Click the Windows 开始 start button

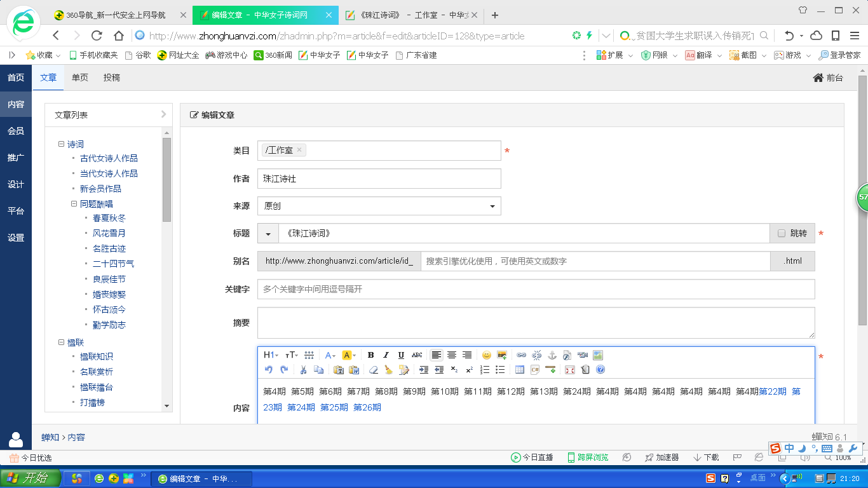click(31, 478)
